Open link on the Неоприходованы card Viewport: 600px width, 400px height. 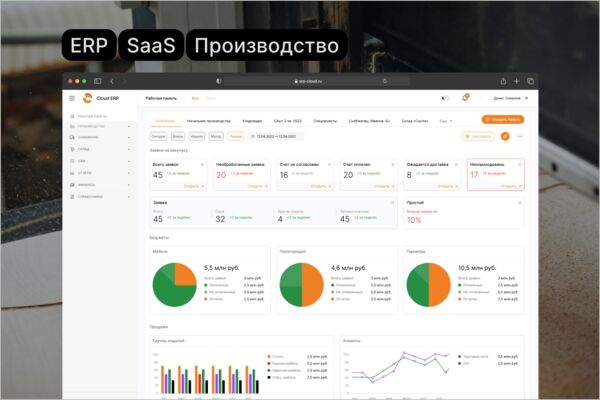[x=511, y=186]
